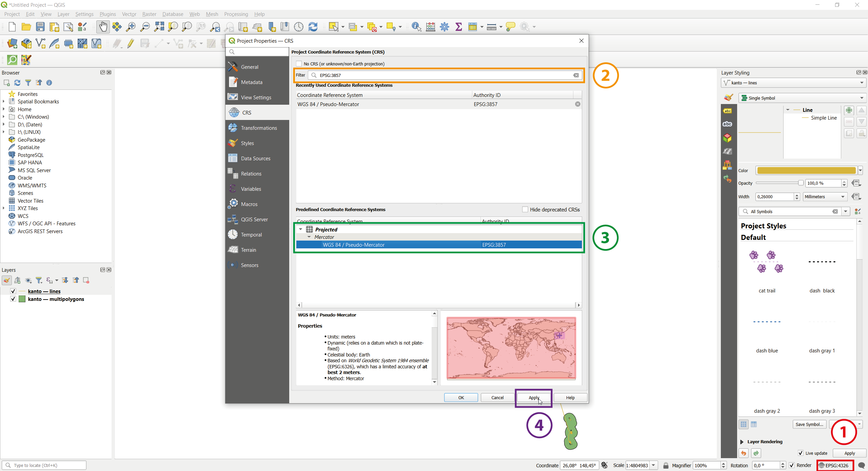Click the Transformations sidebar icon

click(233, 128)
